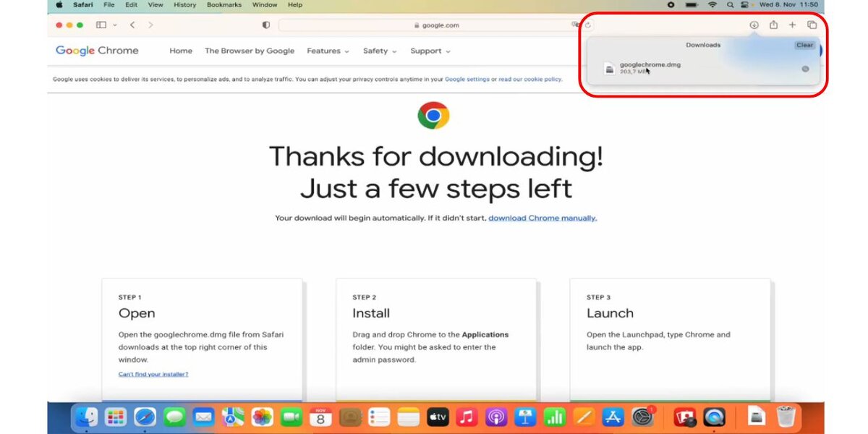Open the App Store from dock

(x=613, y=417)
